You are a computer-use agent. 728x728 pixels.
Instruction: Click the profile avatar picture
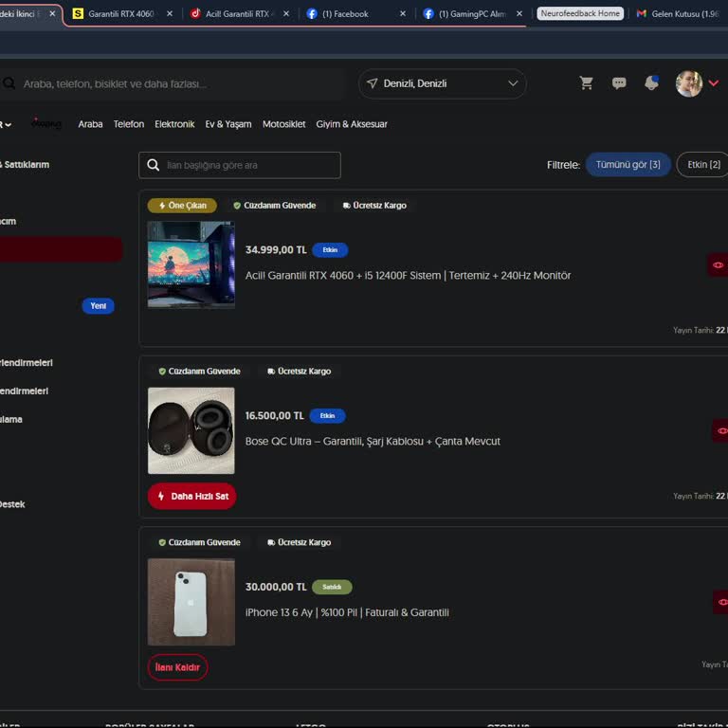coord(688,83)
